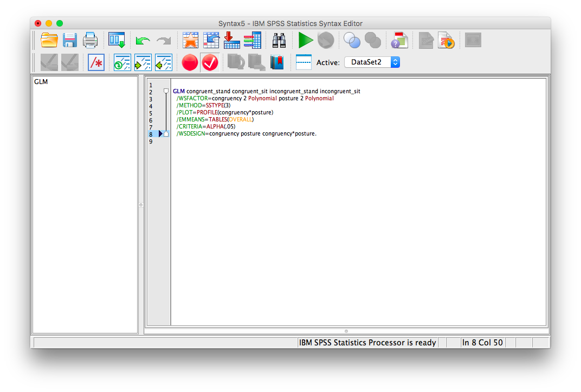The height and width of the screenshot is (392, 581).
Task: Click the grayed-out document icon
Action: point(426,40)
